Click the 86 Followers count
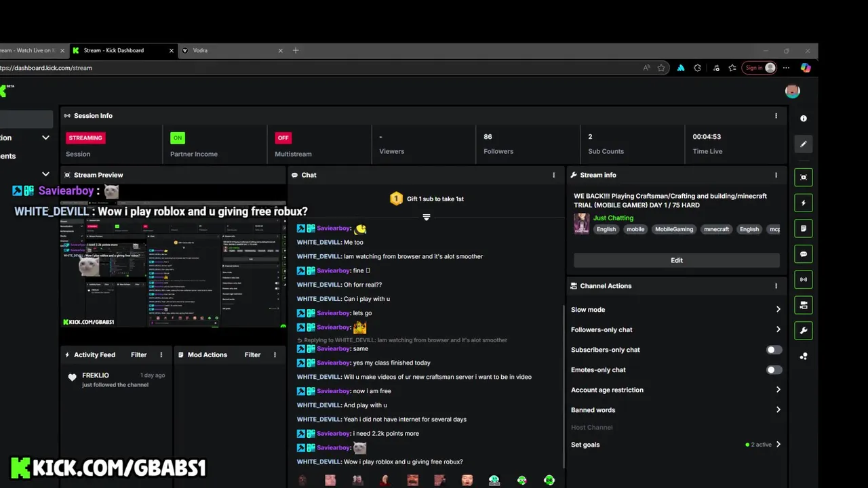The image size is (868, 488). coord(488,137)
